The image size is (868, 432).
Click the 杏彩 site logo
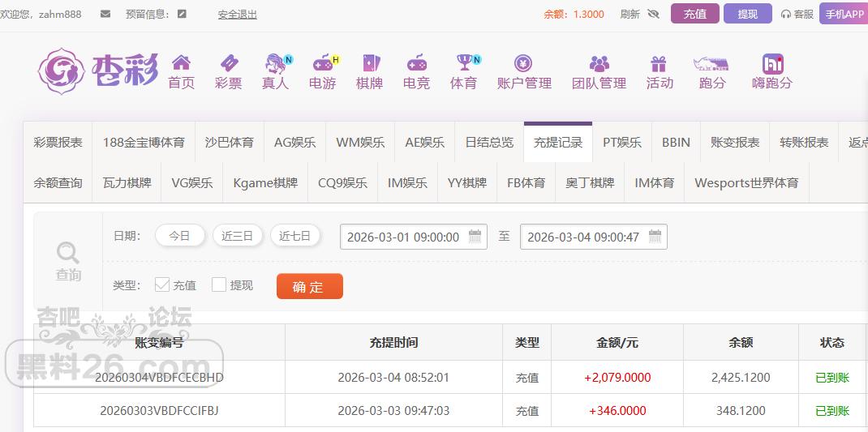coord(98,71)
